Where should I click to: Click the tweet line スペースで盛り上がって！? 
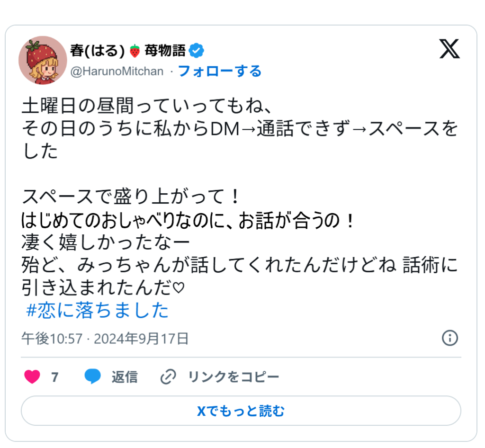click(x=131, y=197)
